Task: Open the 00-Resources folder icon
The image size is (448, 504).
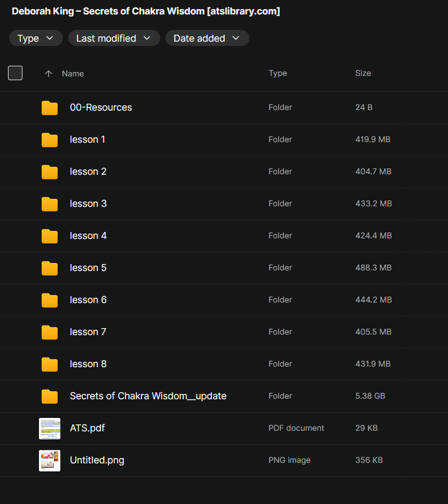Action: (50, 107)
